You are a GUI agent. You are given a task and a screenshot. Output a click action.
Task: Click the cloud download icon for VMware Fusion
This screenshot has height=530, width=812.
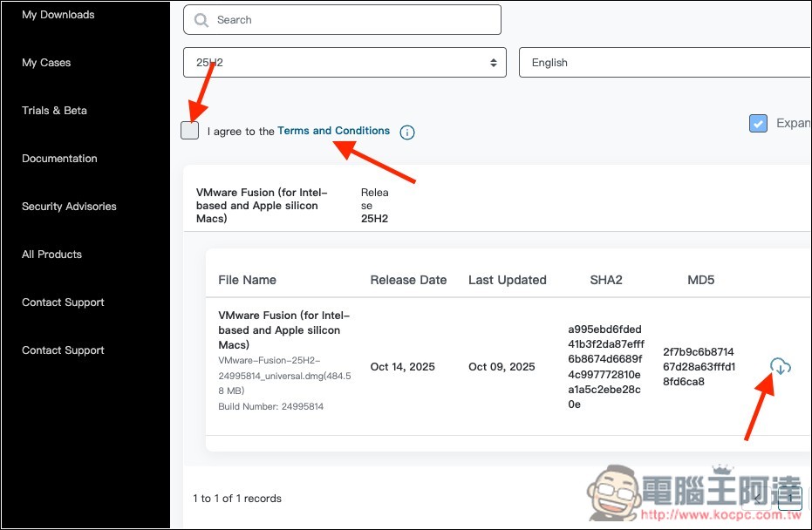pyautogui.click(x=781, y=367)
